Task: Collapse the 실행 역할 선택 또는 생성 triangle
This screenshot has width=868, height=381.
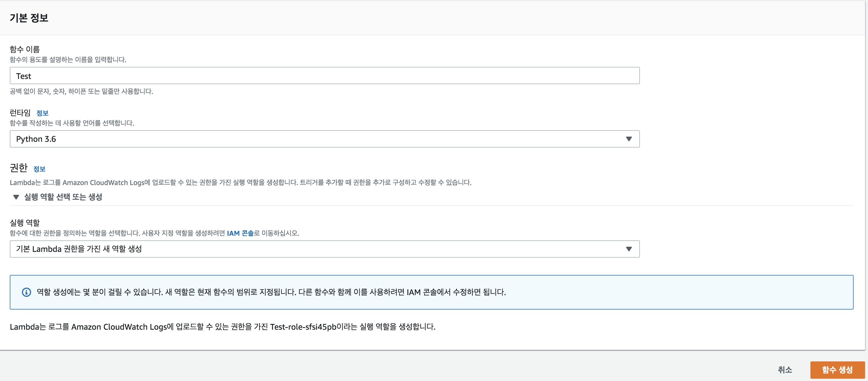Action: tap(16, 197)
